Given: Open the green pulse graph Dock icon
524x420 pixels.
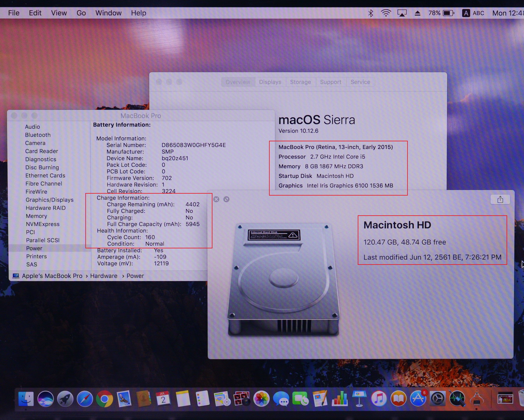Looking at the screenshot, I should [x=457, y=399].
